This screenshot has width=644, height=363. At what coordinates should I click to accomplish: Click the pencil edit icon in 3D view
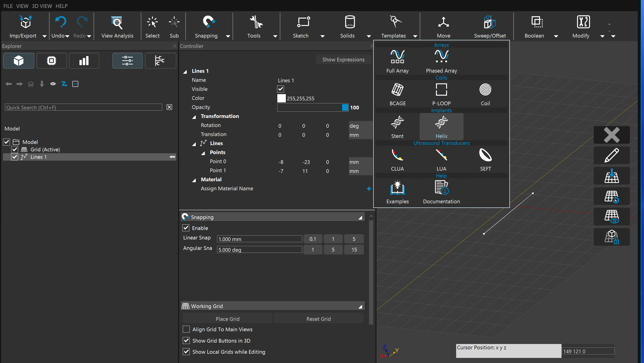tap(611, 155)
